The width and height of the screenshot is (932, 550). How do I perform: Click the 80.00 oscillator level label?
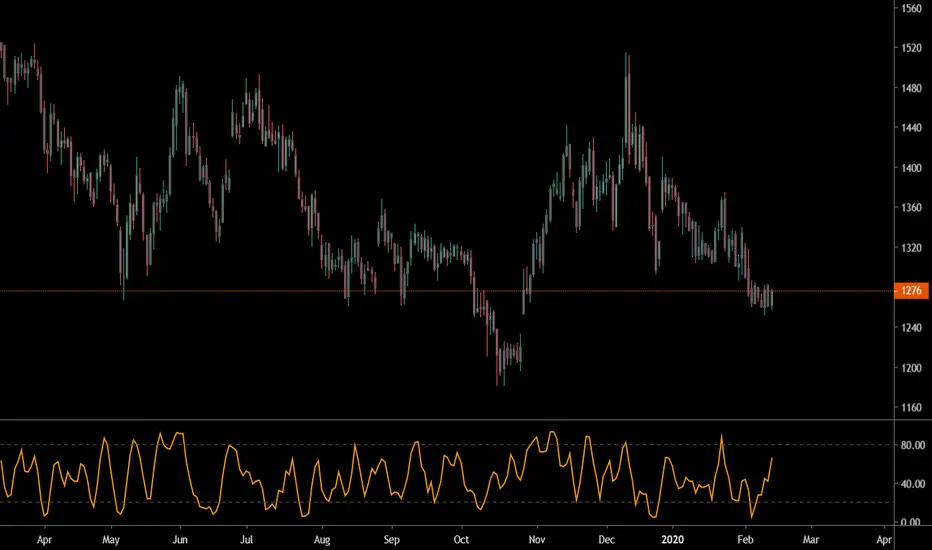click(913, 445)
